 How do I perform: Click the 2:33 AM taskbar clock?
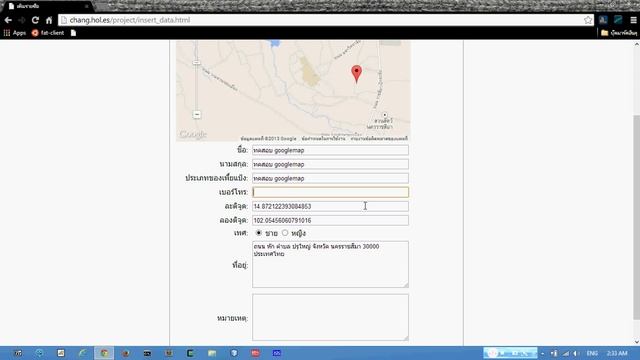coord(617,353)
